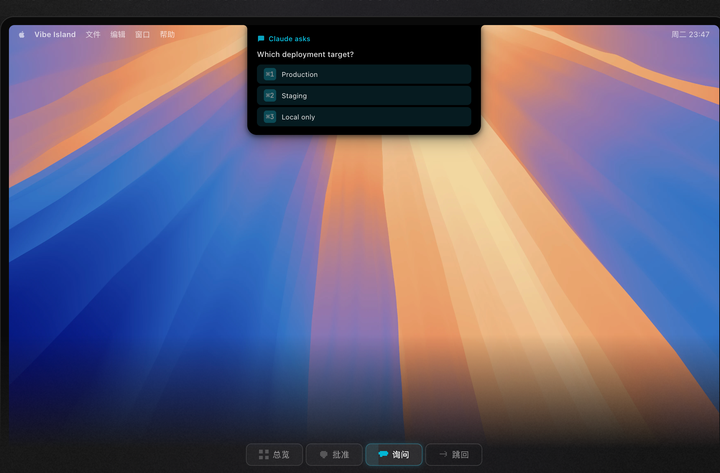Click the ⌘3 shortcut badge
720x473 pixels.
point(270,117)
